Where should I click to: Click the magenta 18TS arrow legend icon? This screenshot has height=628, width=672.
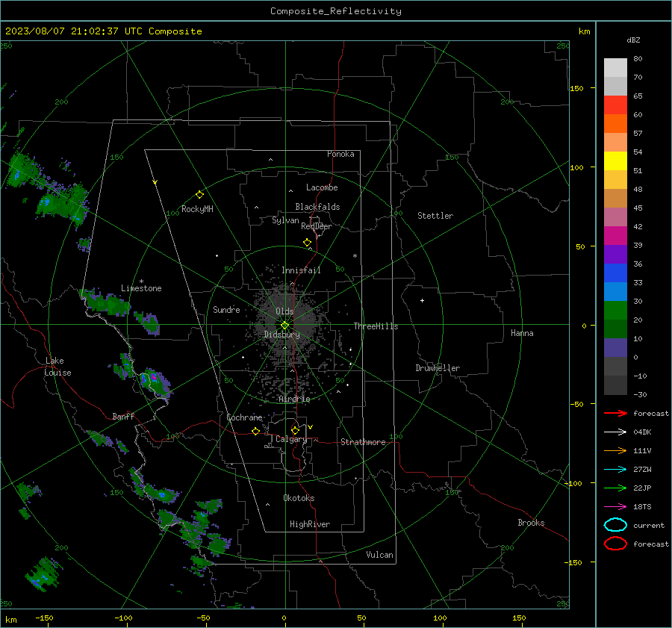(615, 507)
